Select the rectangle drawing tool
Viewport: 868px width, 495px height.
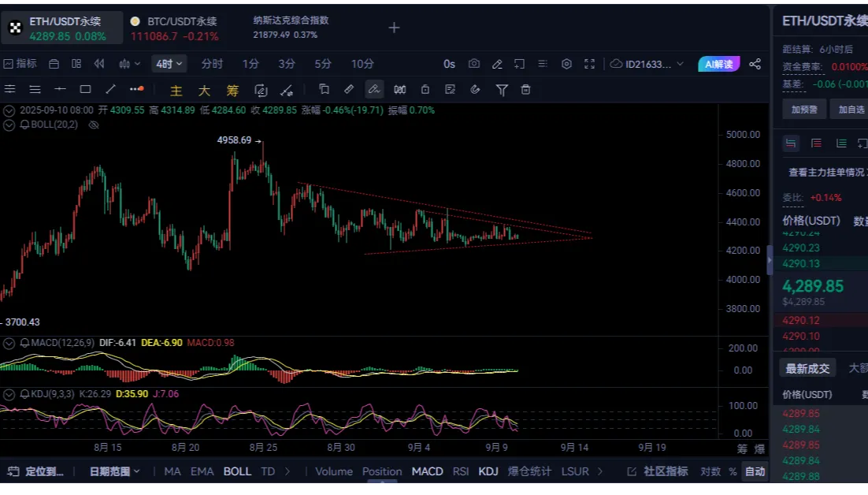point(85,89)
